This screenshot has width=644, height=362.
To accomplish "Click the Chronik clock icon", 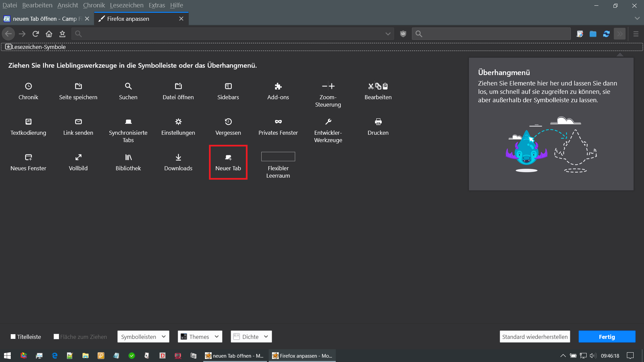I will tap(29, 86).
